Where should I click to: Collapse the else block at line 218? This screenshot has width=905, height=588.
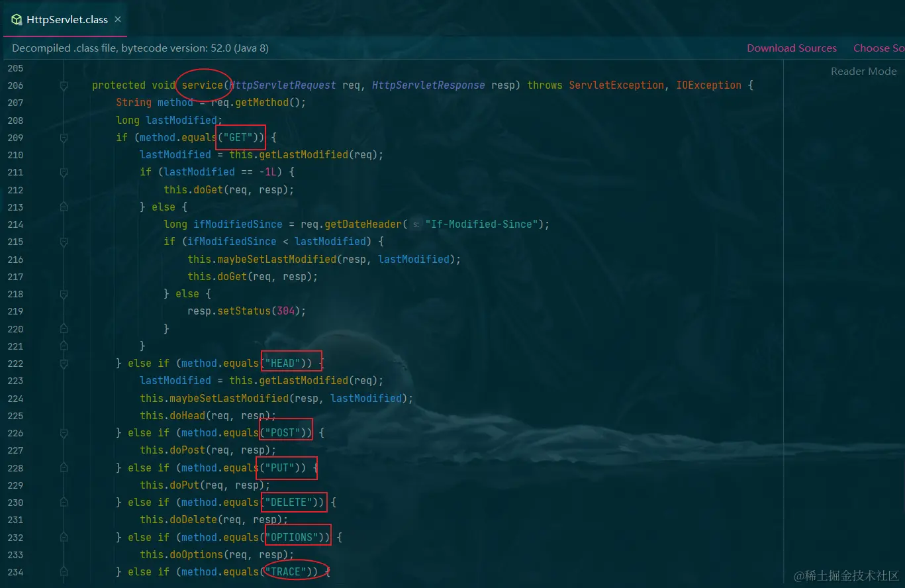pyautogui.click(x=64, y=294)
